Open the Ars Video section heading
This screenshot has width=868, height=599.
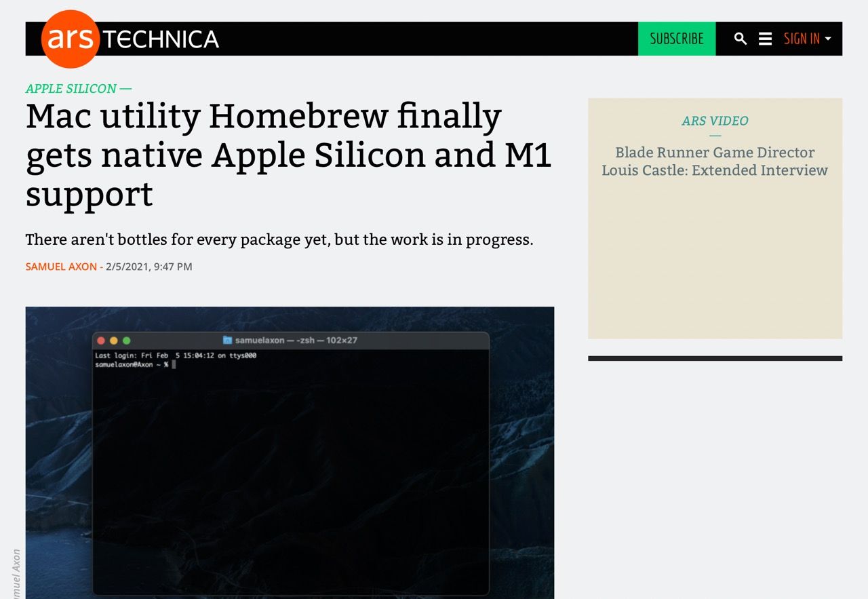pos(715,121)
